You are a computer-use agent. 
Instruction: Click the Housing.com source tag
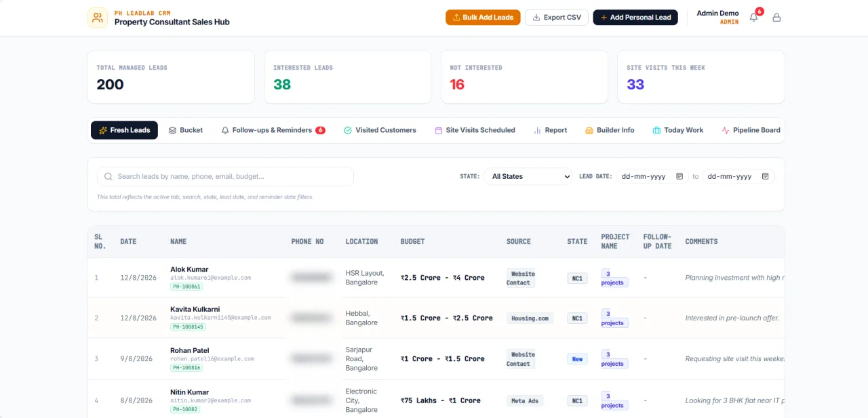[530, 318]
